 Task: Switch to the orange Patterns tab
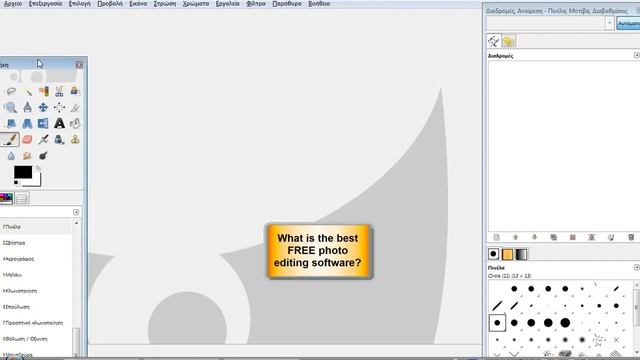point(507,254)
